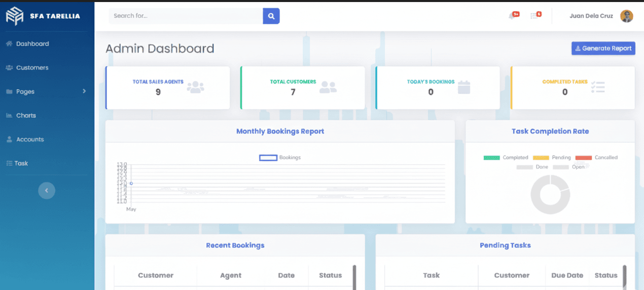The width and height of the screenshot is (644, 290).
Task: Click the Total Customers card
Action: (x=303, y=88)
